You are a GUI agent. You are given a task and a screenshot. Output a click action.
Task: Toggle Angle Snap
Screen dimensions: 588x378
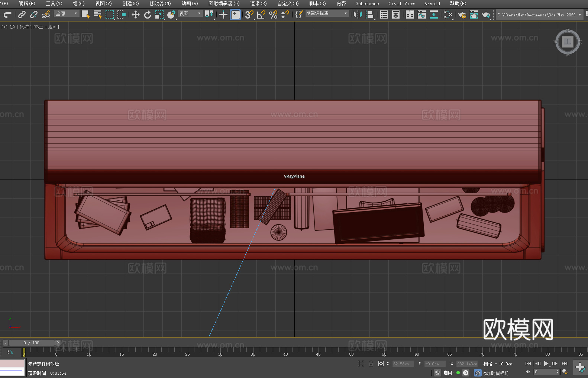pyautogui.click(x=261, y=14)
